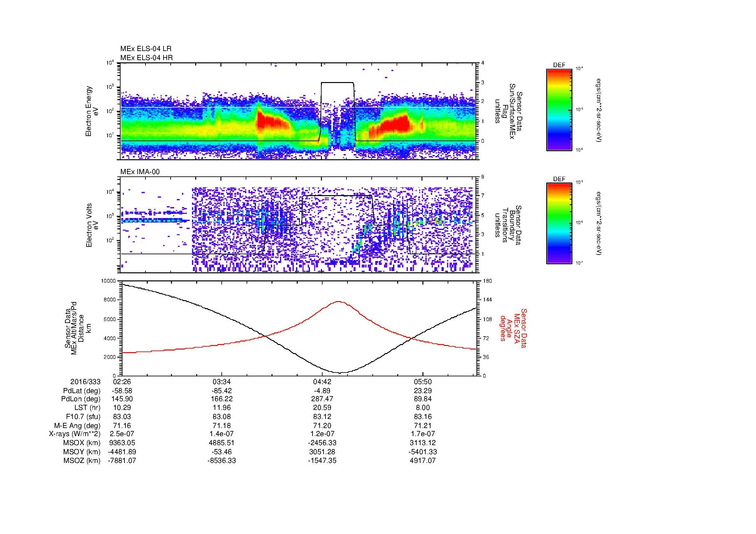This screenshot has width=756, height=534.
Task: Click the MSOX value '-2456.33'
Action: click(x=322, y=443)
